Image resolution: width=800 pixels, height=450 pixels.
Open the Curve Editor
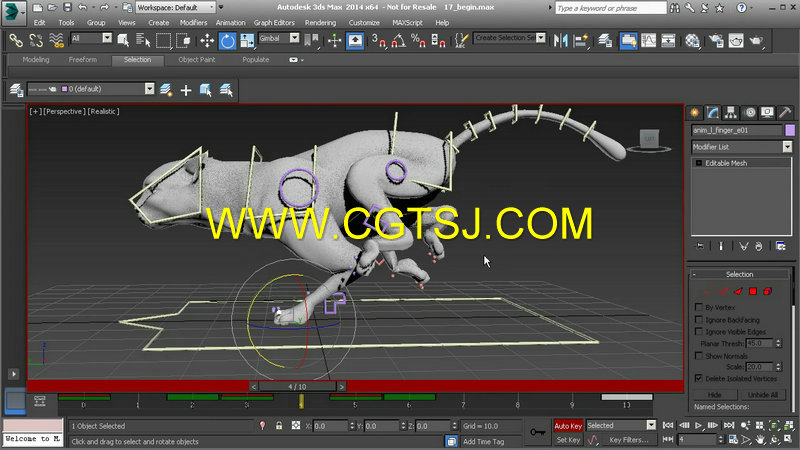648,40
